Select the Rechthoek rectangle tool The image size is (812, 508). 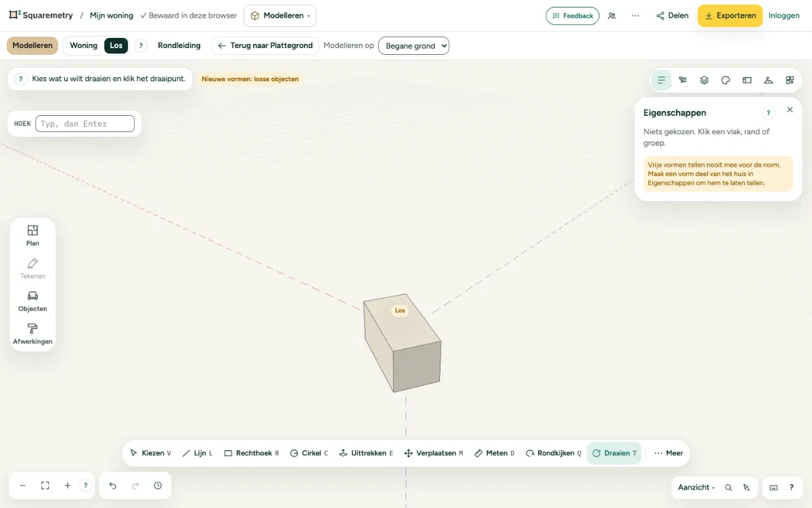tap(252, 453)
